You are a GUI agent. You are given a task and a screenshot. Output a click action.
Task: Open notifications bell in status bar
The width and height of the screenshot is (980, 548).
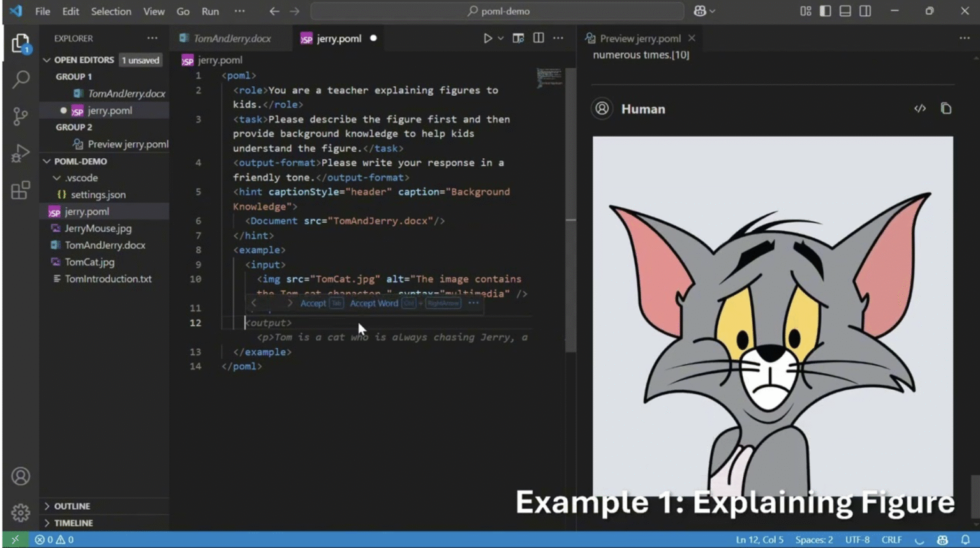coord(965,539)
